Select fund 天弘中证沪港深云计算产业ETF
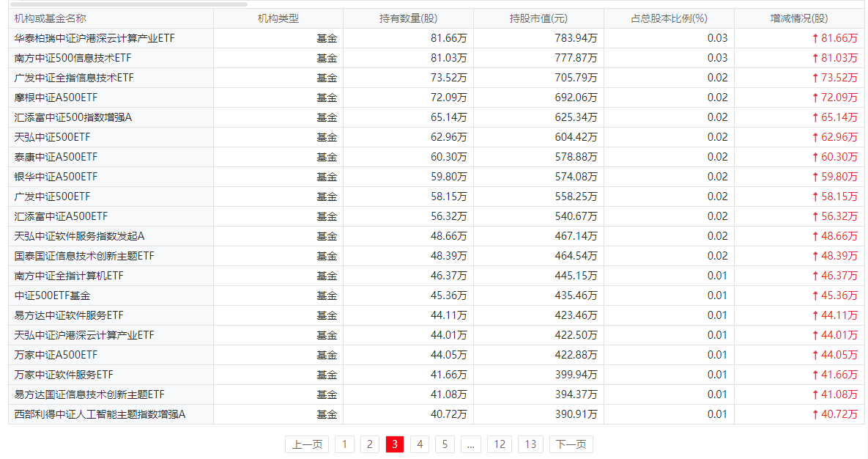This screenshot has width=868, height=459. [x=84, y=335]
